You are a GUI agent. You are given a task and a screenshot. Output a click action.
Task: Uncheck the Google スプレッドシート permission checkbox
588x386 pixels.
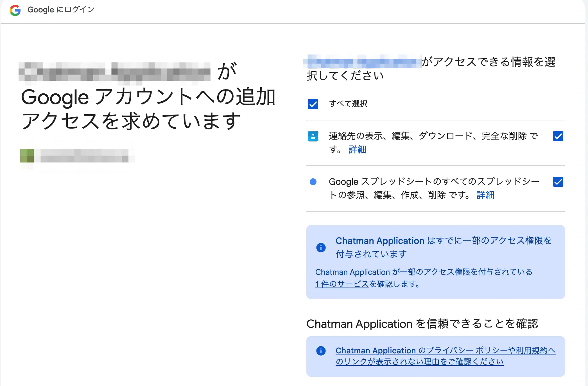[x=558, y=182]
